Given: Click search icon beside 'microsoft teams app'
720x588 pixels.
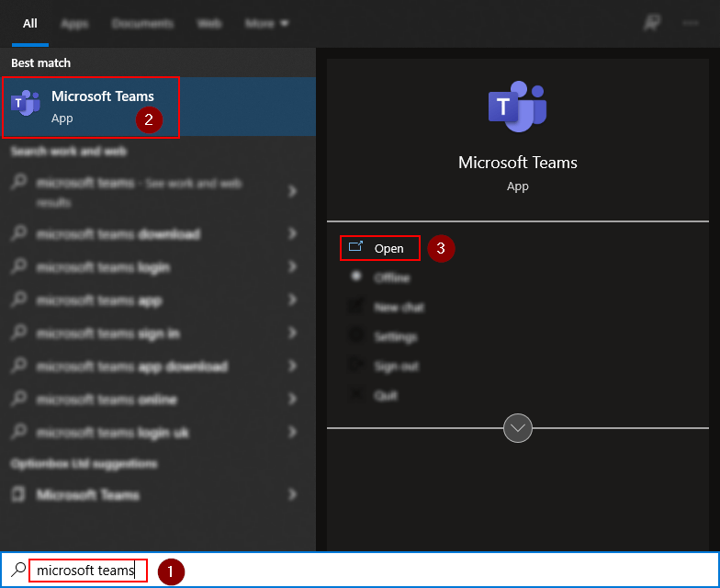Looking at the screenshot, I should pyautogui.click(x=18, y=300).
